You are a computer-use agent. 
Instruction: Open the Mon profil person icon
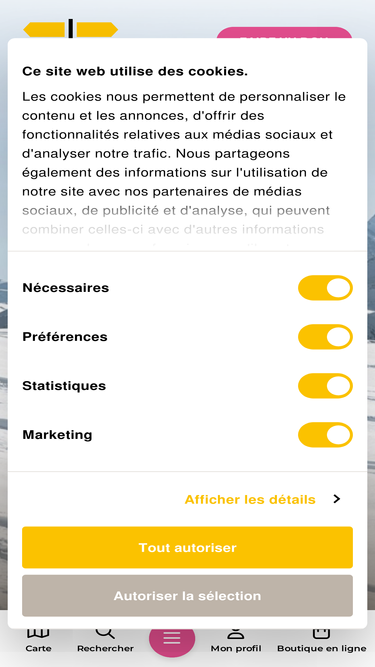pos(236,634)
